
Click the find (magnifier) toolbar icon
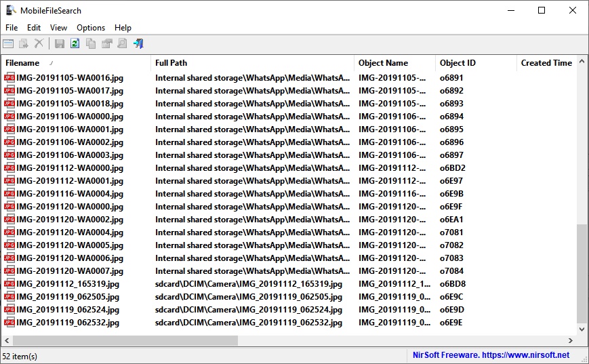tap(122, 43)
